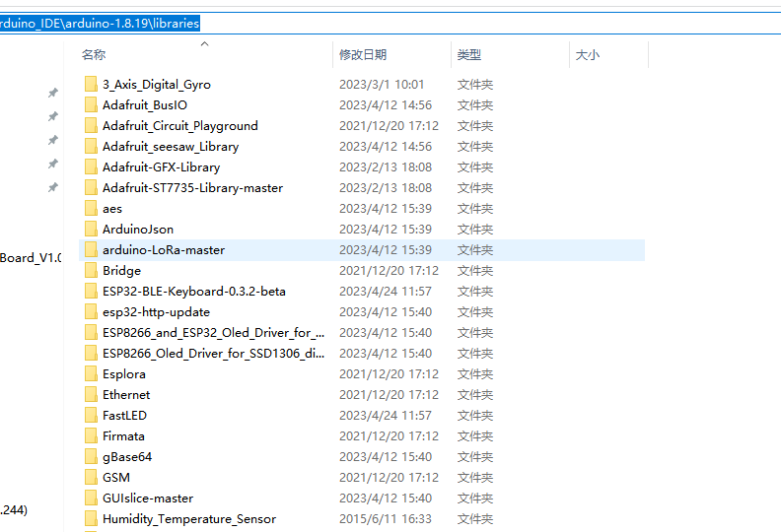Image resolution: width=781 pixels, height=532 pixels.
Task: Select the arduino-LoRa-master folder name
Action: [164, 250]
